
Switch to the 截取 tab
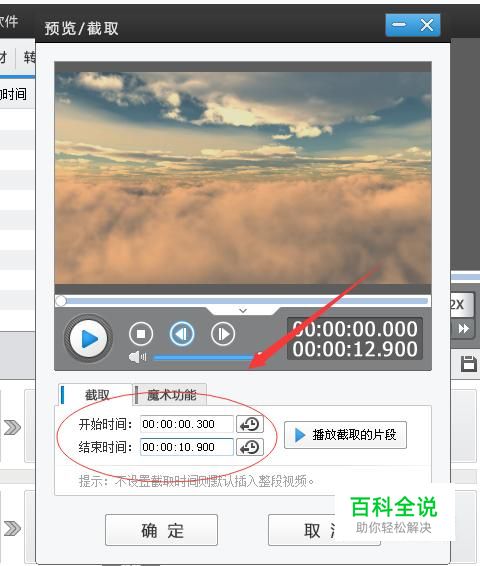coord(96,395)
